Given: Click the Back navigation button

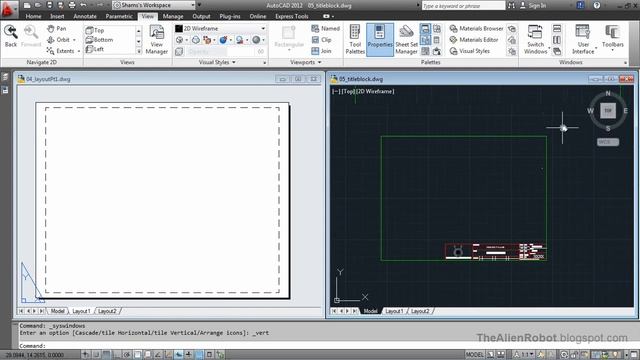Looking at the screenshot, I should [x=11, y=36].
